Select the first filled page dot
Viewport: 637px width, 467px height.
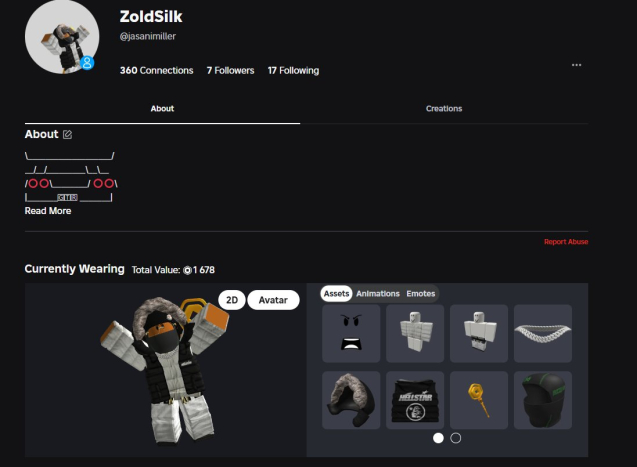pos(438,438)
